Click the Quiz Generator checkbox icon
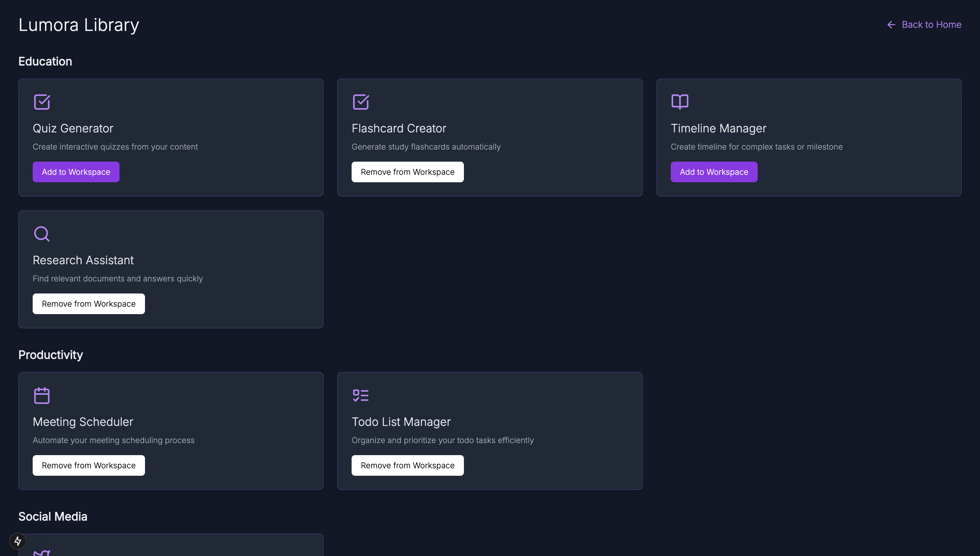The image size is (980, 556). tap(42, 102)
